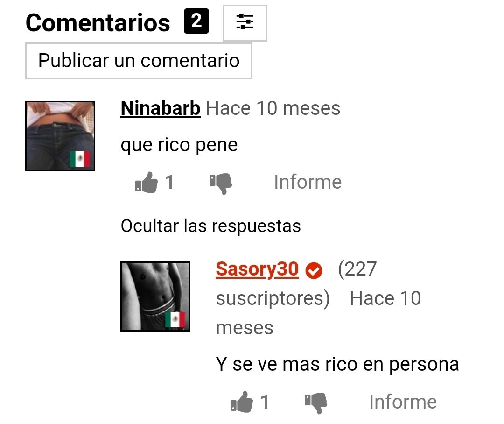Viewport: 504px width, 424px height.
Task: Open Ninabarb's profile link
Action: point(161,108)
